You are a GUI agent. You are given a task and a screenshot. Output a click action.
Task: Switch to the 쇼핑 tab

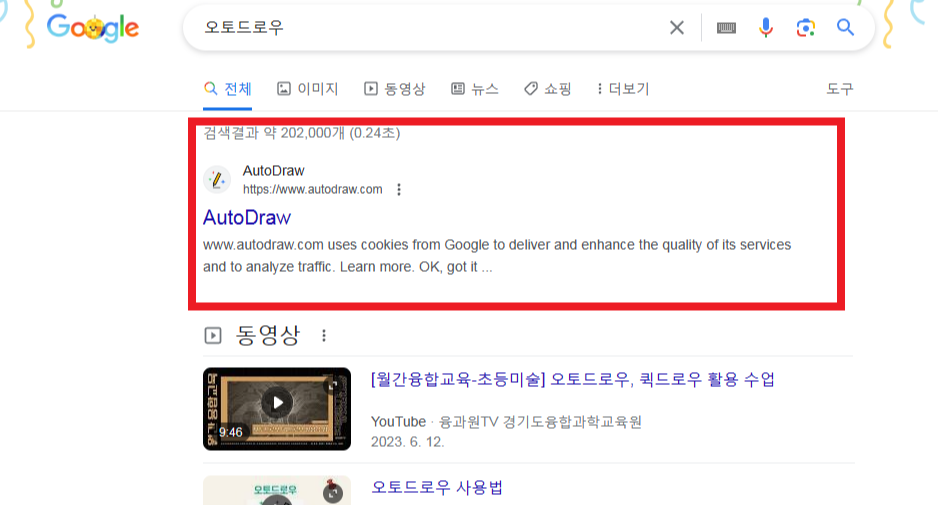pos(547,89)
